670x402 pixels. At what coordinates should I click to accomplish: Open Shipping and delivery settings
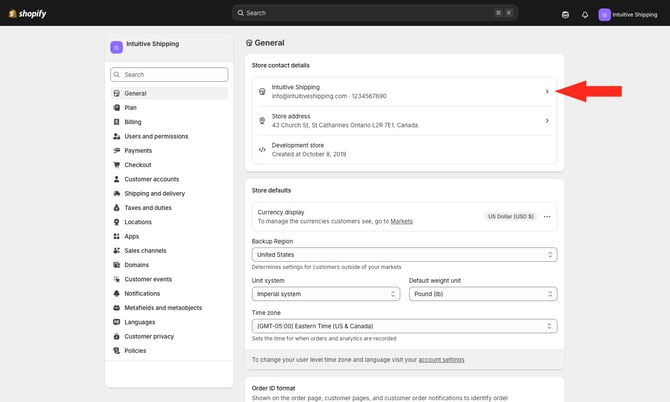click(169, 193)
